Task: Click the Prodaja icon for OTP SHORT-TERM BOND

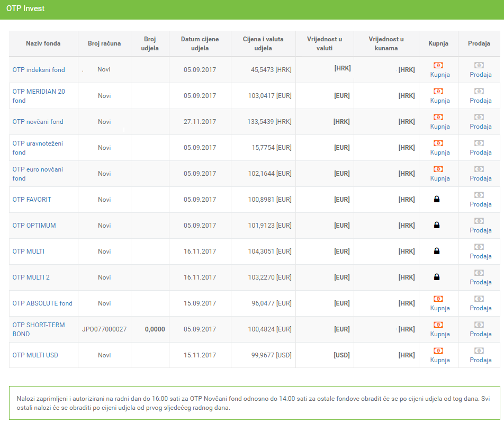Action: [x=479, y=325]
